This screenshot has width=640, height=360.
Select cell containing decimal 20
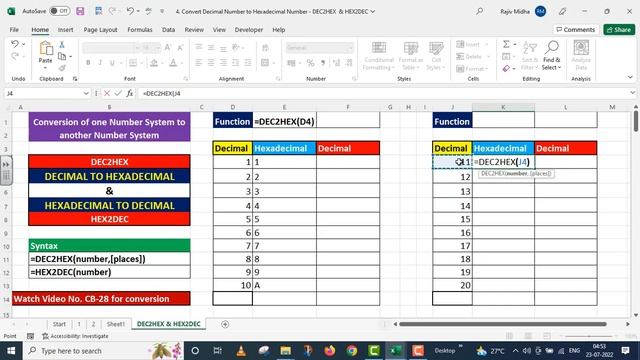tap(452, 285)
